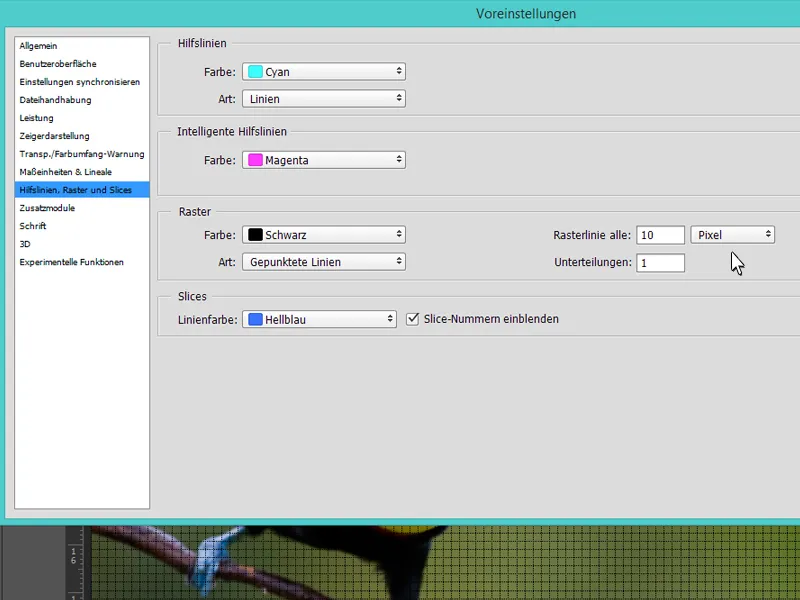Uncheck Slice-Nummern einblenden checkbox
This screenshot has height=600, width=800.
pyautogui.click(x=412, y=319)
